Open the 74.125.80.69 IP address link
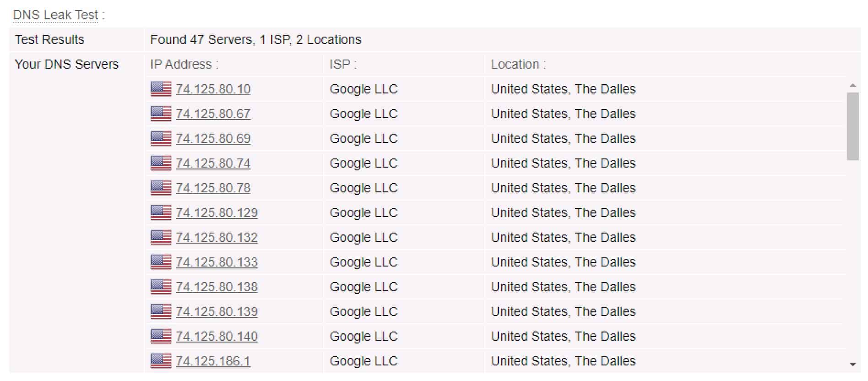The width and height of the screenshot is (868, 381). point(213,138)
